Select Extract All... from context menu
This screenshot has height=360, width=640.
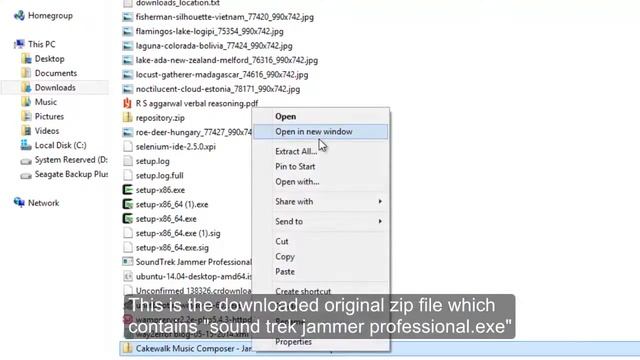click(x=320, y=151)
